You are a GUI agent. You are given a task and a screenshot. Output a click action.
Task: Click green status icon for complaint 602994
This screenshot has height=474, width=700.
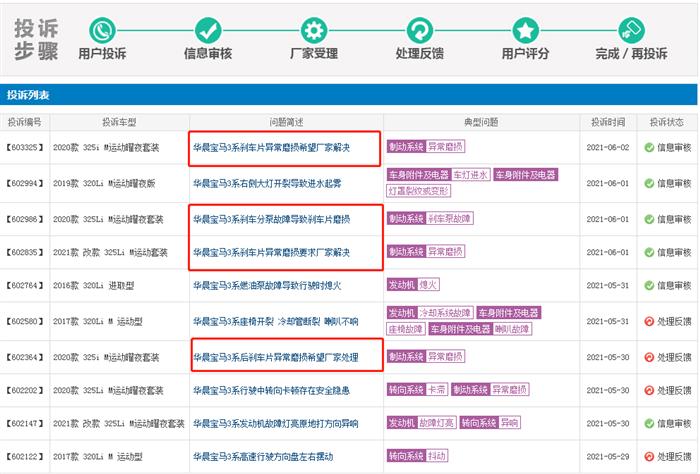coord(649,183)
